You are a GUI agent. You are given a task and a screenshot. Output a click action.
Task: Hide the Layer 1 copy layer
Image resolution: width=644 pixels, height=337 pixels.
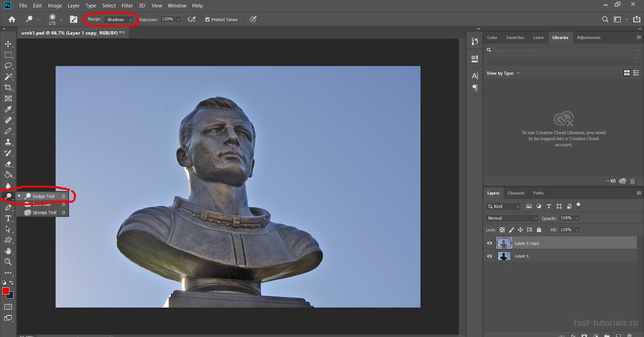(490, 243)
